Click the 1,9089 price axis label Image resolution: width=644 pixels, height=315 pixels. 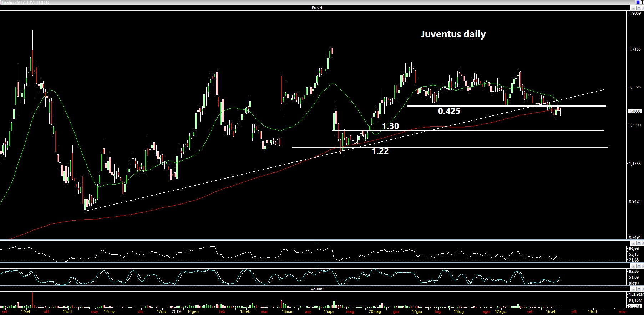tap(635, 14)
